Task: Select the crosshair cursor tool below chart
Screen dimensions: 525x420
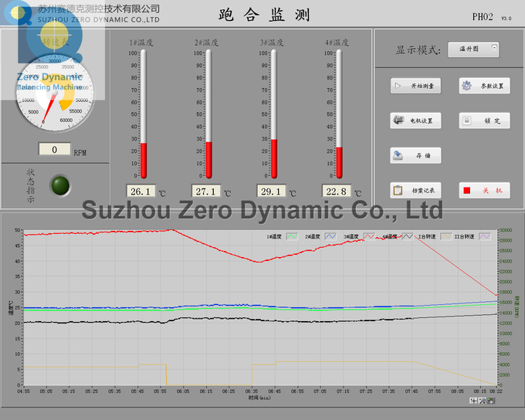Action: pyautogui.click(x=472, y=401)
